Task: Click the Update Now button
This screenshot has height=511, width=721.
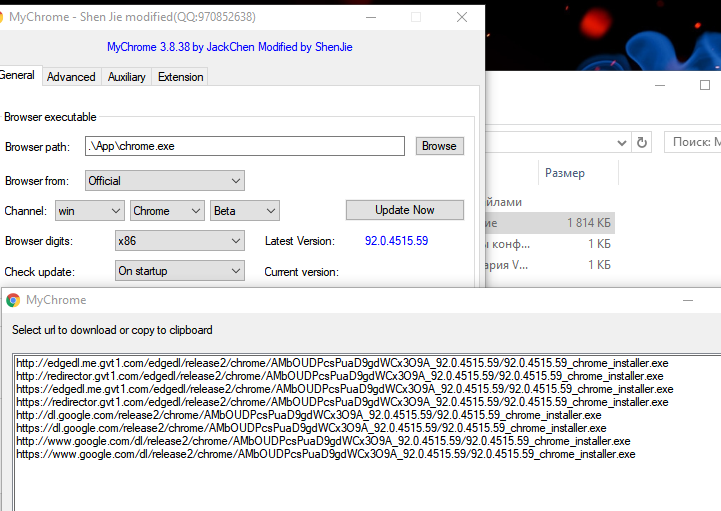Action: [405, 210]
